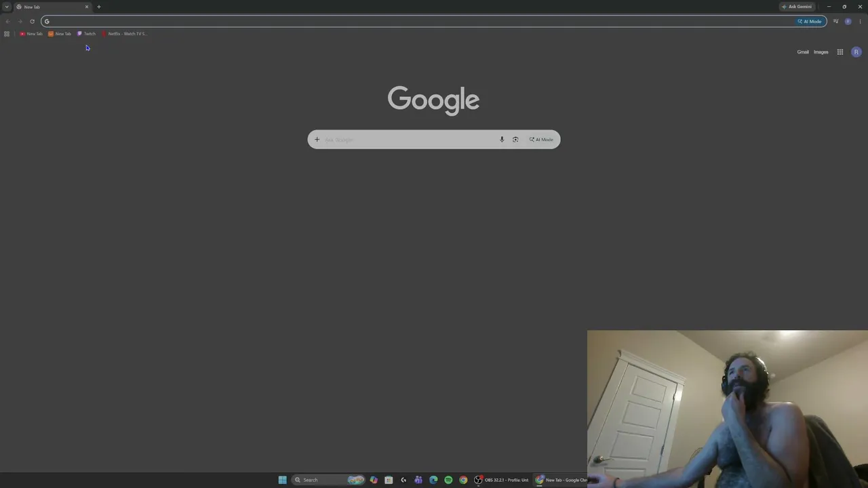Image resolution: width=868 pixels, height=488 pixels.
Task: Open the Google apps grid launcher
Action: [840, 52]
